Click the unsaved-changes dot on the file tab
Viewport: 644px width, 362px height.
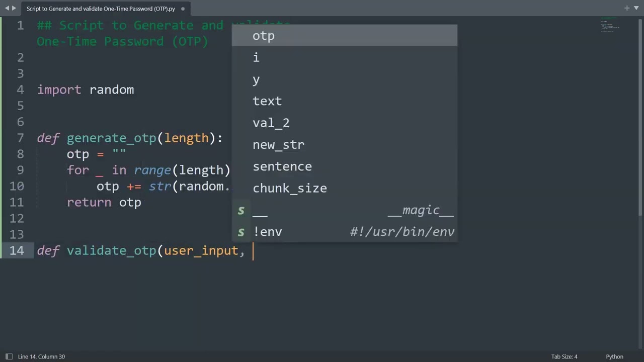click(x=183, y=9)
